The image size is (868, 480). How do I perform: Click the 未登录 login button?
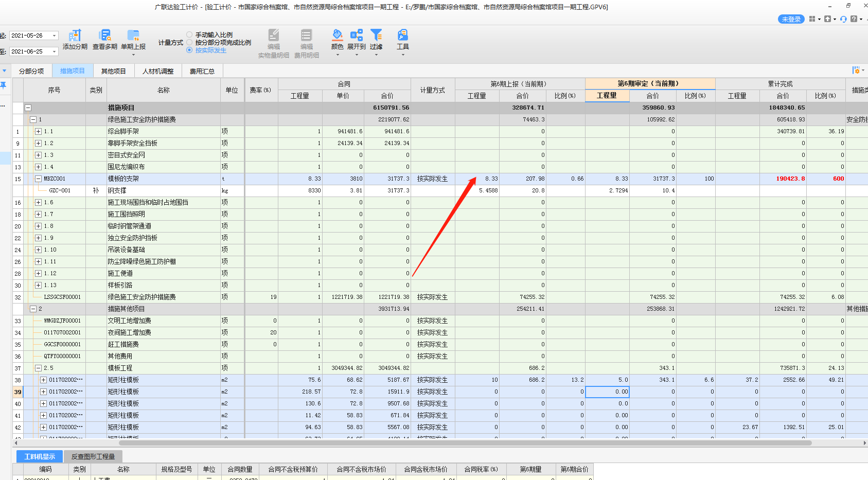click(791, 19)
